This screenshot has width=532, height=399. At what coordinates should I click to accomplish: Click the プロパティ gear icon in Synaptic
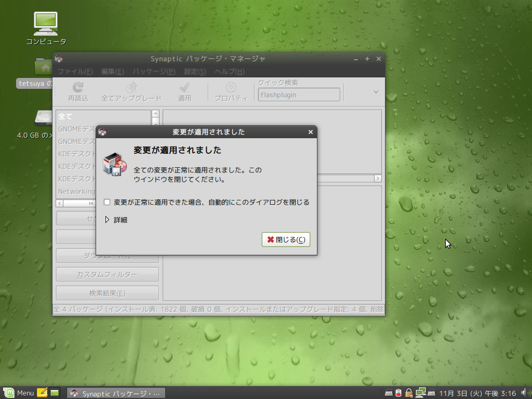tap(231, 87)
